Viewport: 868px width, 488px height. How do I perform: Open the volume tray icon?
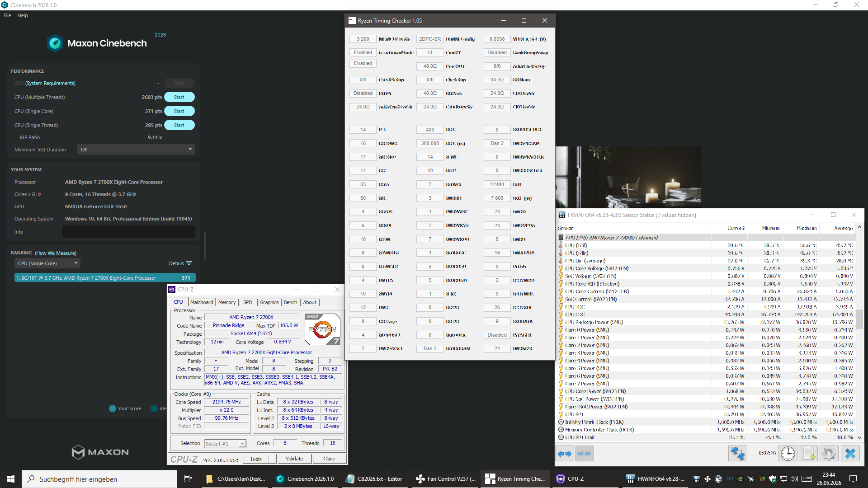click(794, 479)
